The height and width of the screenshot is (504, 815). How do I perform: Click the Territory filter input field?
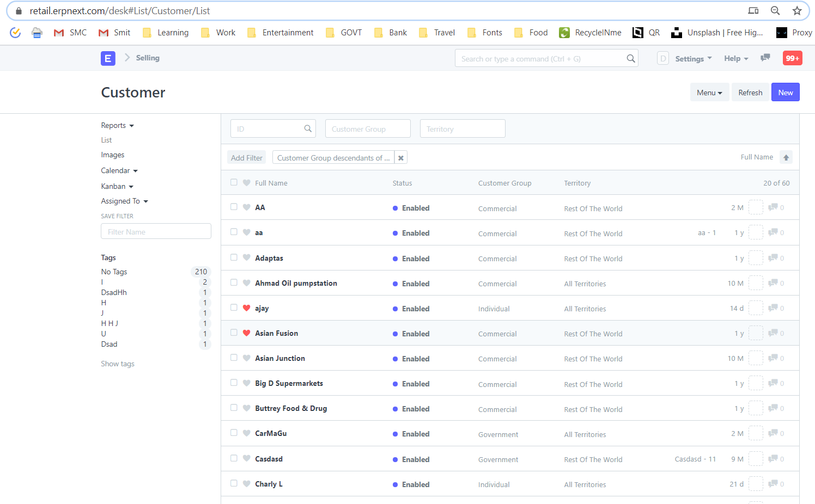tap(463, 128)
